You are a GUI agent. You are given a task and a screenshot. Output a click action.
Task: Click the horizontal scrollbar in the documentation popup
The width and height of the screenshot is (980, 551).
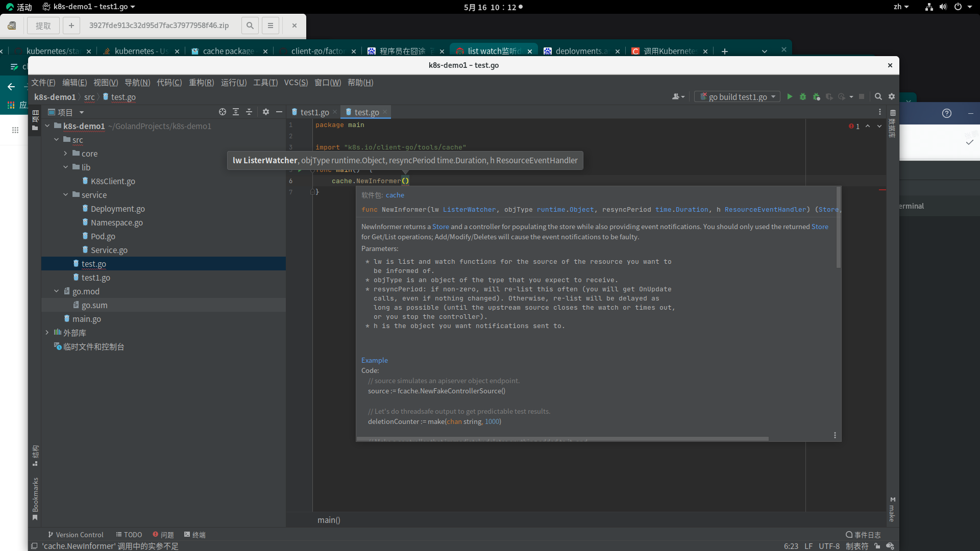(561, 439)
